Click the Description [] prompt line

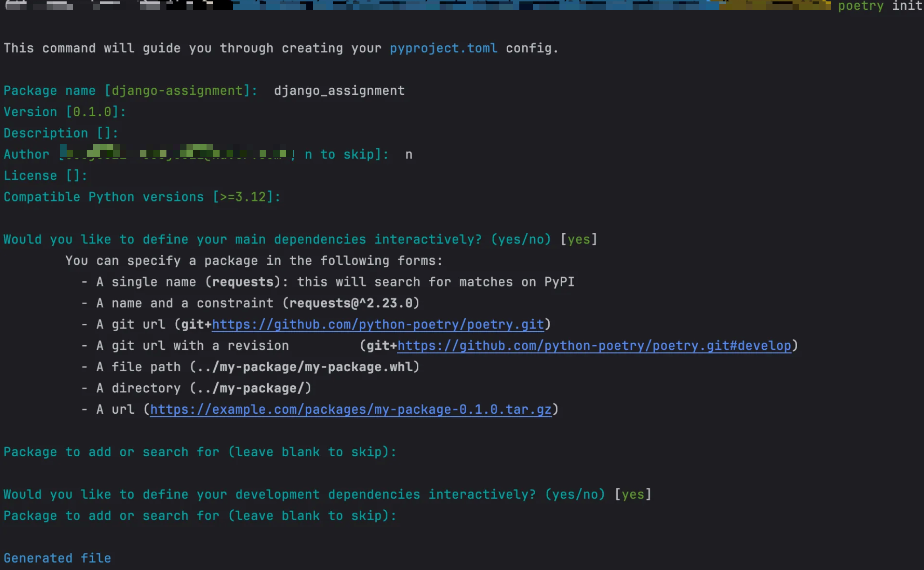pyautogui.click(x=61, y=133)
